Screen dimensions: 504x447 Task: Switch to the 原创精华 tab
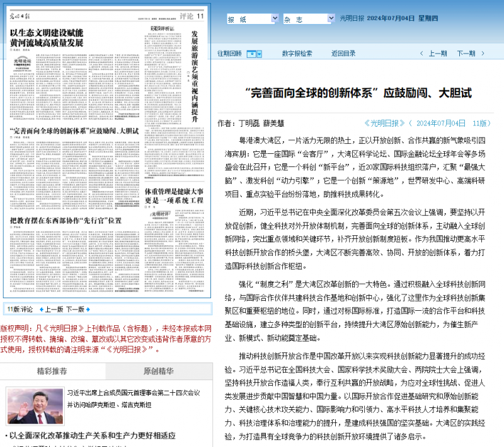click(x=159, y=371)
